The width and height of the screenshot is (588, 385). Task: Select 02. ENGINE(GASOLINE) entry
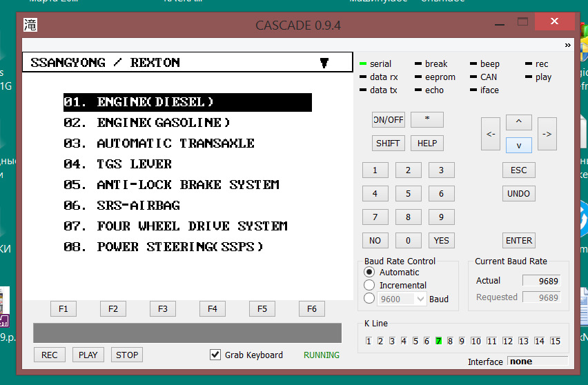point(146,123)
